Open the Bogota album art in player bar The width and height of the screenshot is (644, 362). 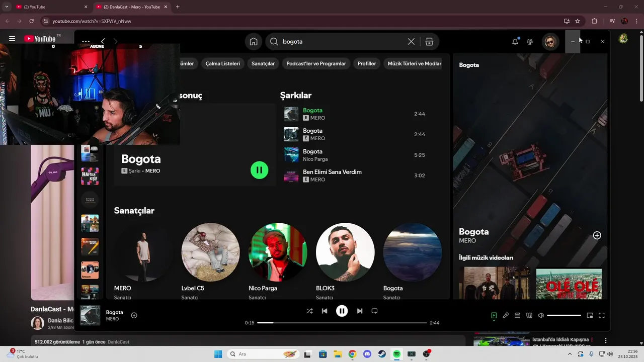tap(90, 315)
